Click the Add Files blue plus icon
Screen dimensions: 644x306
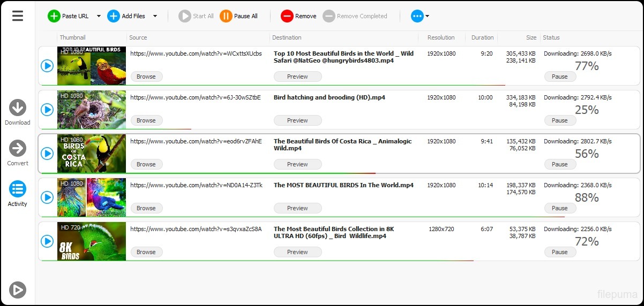click(114, 16)
